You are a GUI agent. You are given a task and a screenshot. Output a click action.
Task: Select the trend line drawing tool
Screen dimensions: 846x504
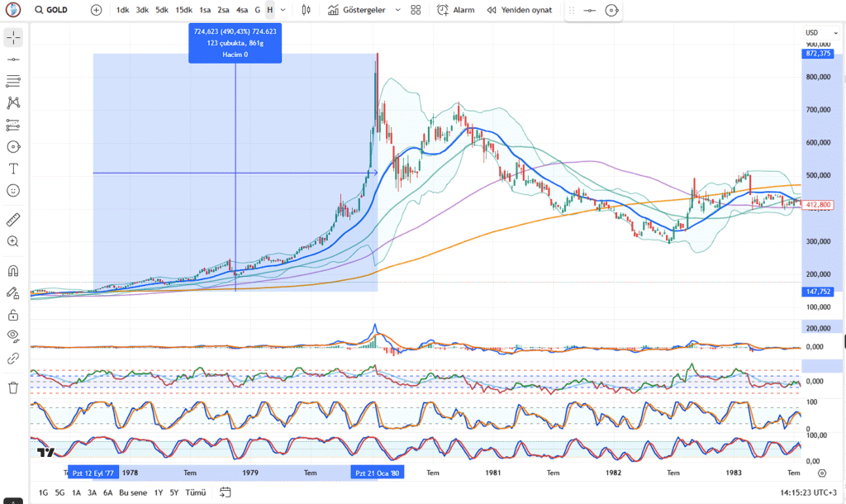pos(13,59)
